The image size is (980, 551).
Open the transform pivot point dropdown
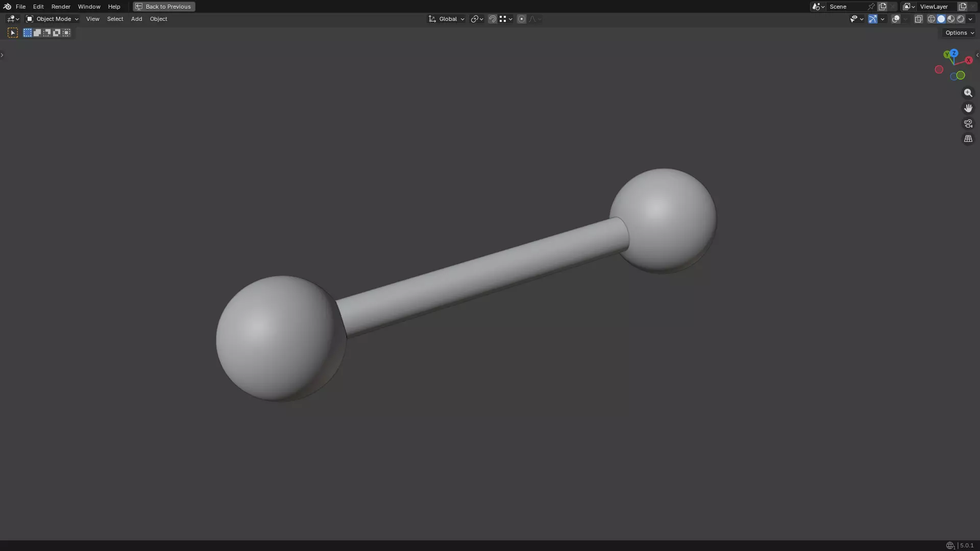tap(477, 19)
